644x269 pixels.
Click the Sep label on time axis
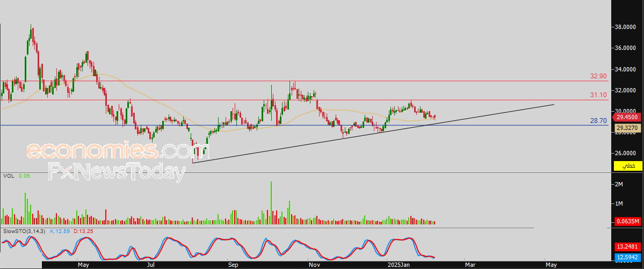click(x=233, y=265)
